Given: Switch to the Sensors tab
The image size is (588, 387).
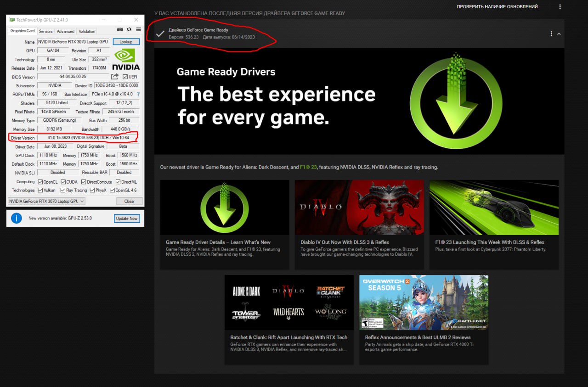Looking at the screenshot, I should (x=45, y=31).
